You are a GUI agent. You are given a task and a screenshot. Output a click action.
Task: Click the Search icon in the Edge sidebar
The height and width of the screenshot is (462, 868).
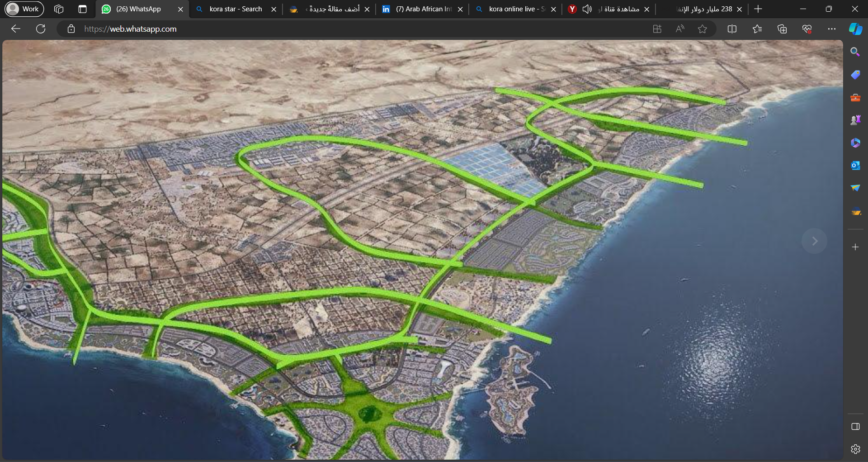point(855,52)
